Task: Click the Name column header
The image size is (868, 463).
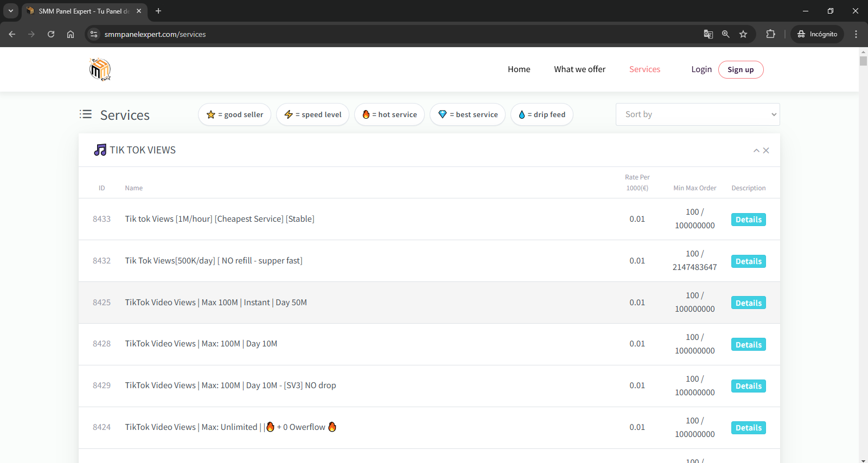Action: pos(134,188)
